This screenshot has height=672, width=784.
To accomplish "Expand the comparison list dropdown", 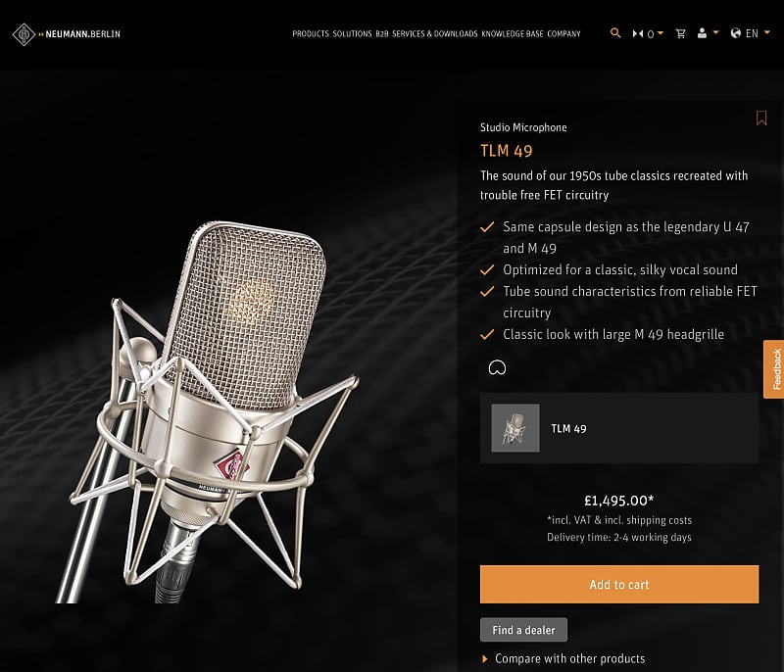I will click(661, 33).
